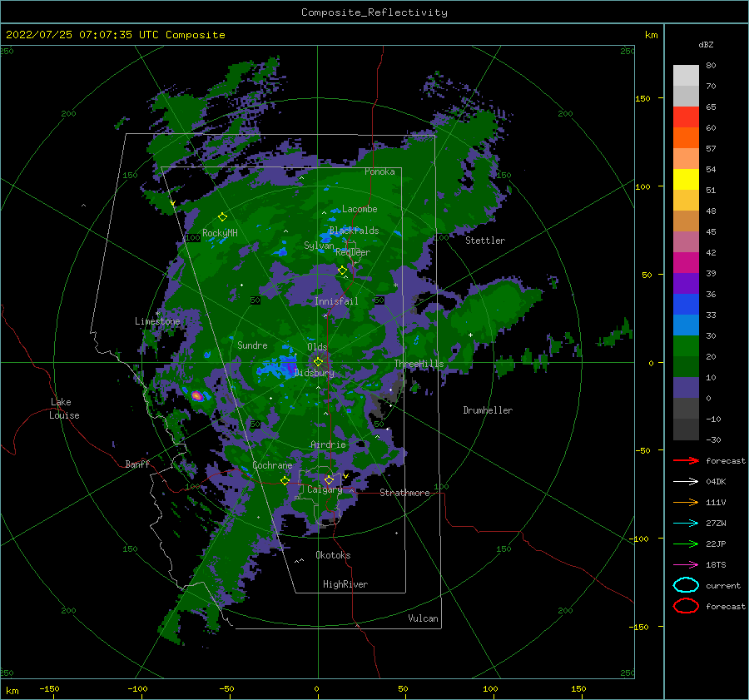The height and width of the screenshot is (700, 749).
Task: Choose the bright green 30-20 dBZ swatch
Action: pos(686,346)
